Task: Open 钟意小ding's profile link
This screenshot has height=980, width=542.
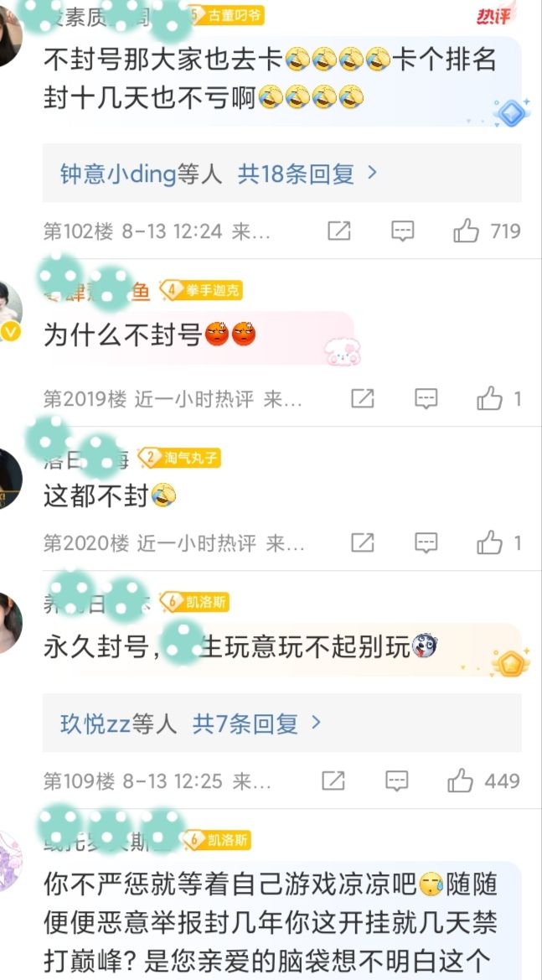Action: tap(118, 174)
